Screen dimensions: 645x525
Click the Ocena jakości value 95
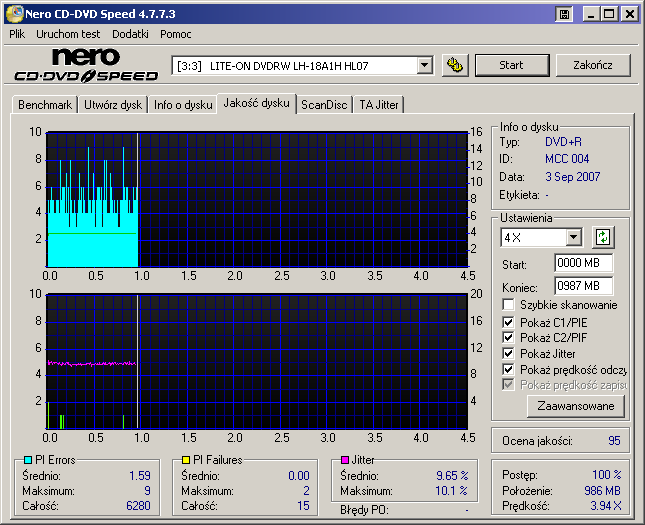point(614,441)
